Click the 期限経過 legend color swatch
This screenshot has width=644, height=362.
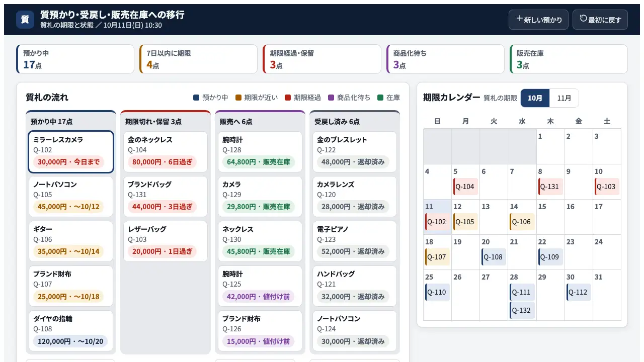coord(288,98)
